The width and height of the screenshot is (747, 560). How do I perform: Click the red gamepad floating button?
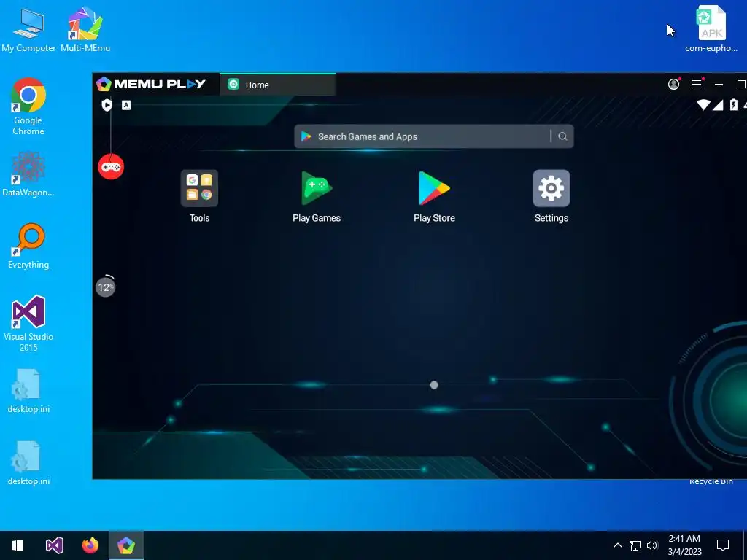coord(111,167)
